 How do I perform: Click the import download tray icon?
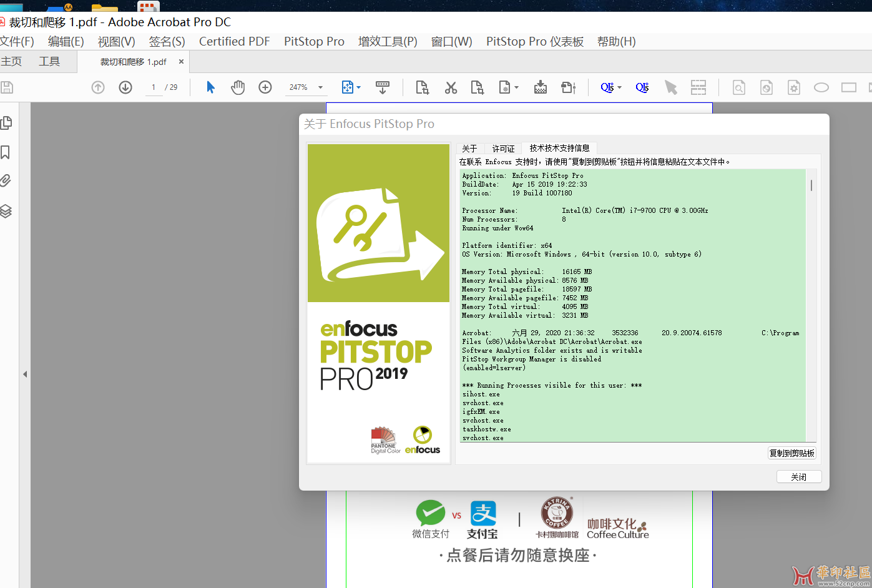pos(541,87)
